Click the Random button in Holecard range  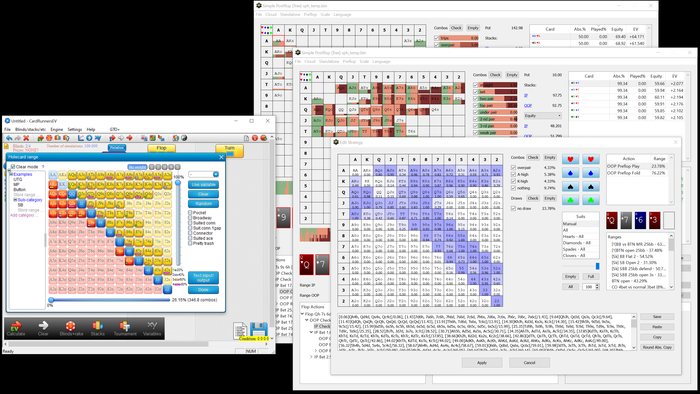point(203,203)
